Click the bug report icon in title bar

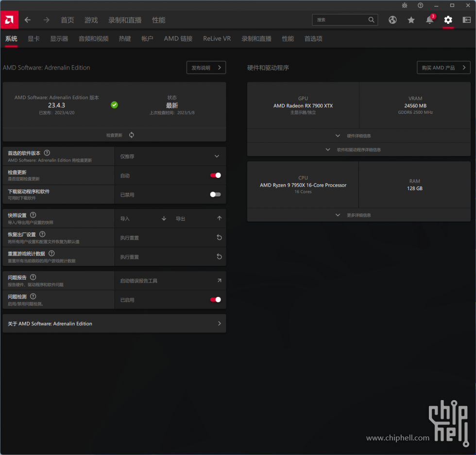[x=405, y=5]
